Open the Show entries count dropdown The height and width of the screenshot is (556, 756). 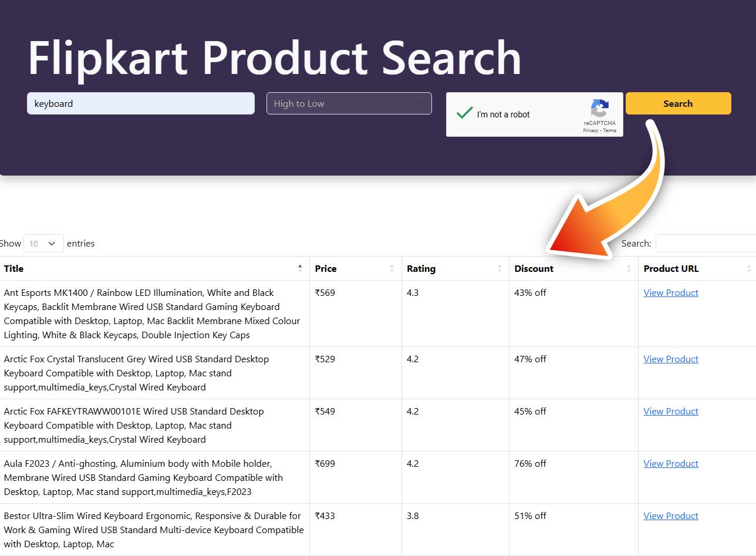tap(43, 243)
